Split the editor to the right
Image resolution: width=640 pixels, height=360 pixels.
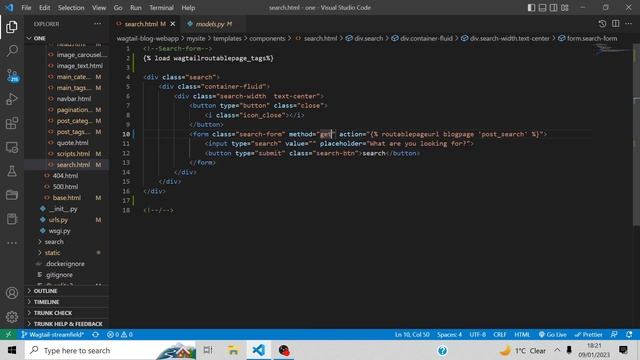point(616,24)
